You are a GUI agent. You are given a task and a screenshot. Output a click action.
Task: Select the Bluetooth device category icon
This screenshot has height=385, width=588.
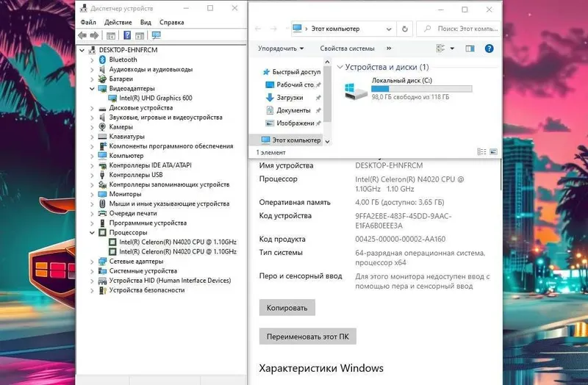click(102, 60)
